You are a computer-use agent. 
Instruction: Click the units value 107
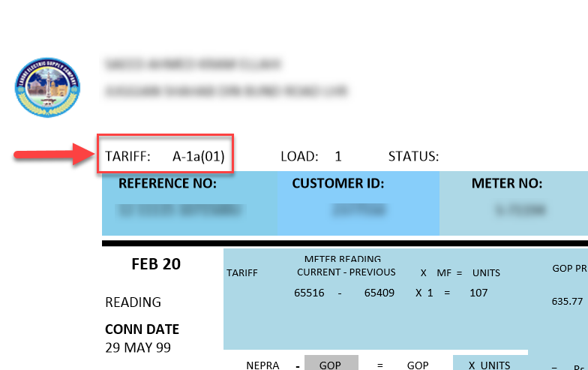pyautogui.click(x=478, y=293)
